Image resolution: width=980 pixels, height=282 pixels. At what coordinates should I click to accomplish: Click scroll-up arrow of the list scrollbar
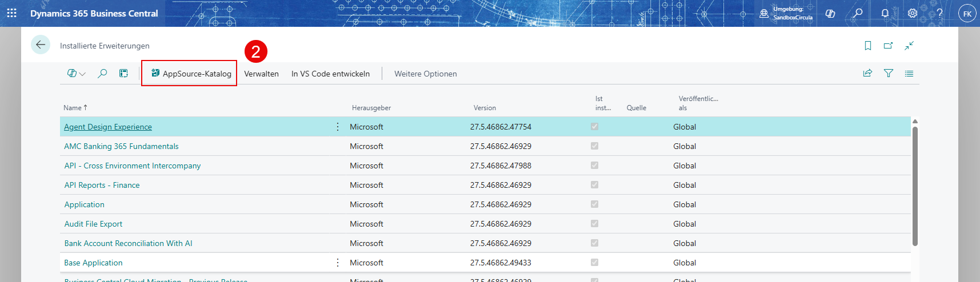(915, 122)
